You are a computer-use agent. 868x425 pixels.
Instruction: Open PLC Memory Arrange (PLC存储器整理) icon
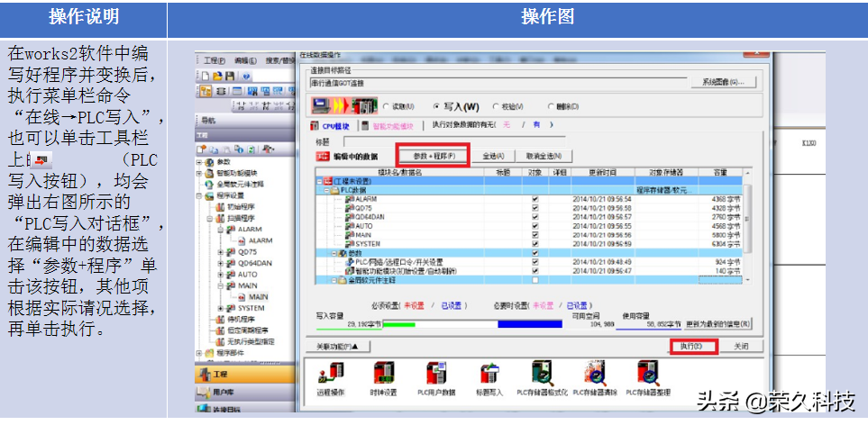point(648,378)
